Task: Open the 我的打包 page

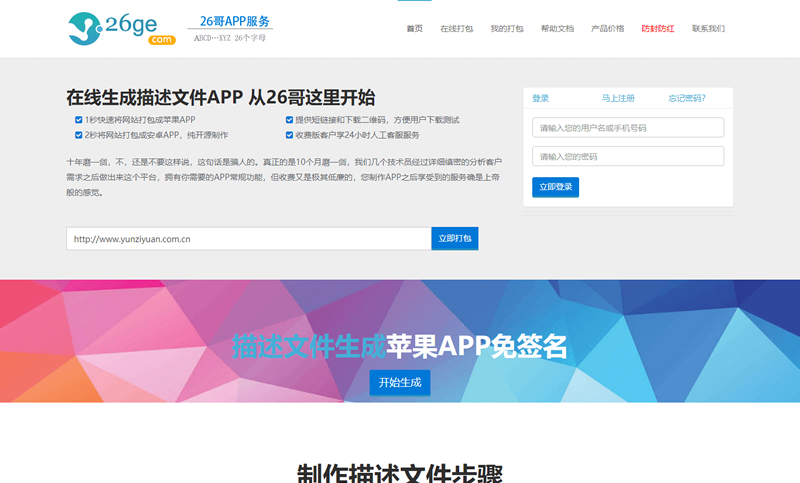Action: (x=506, y=29)
